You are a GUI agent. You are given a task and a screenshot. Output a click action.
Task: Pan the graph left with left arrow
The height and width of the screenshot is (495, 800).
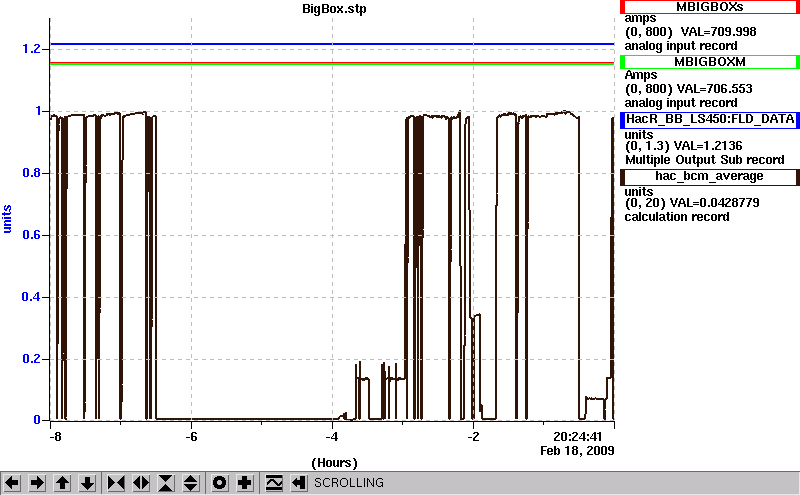click(x=12, y=483)
